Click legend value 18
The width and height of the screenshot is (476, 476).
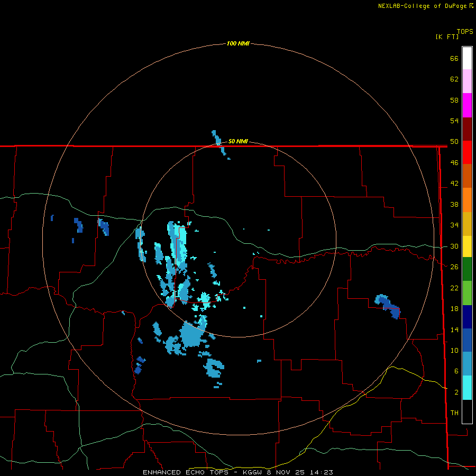[x=454, y=309]
